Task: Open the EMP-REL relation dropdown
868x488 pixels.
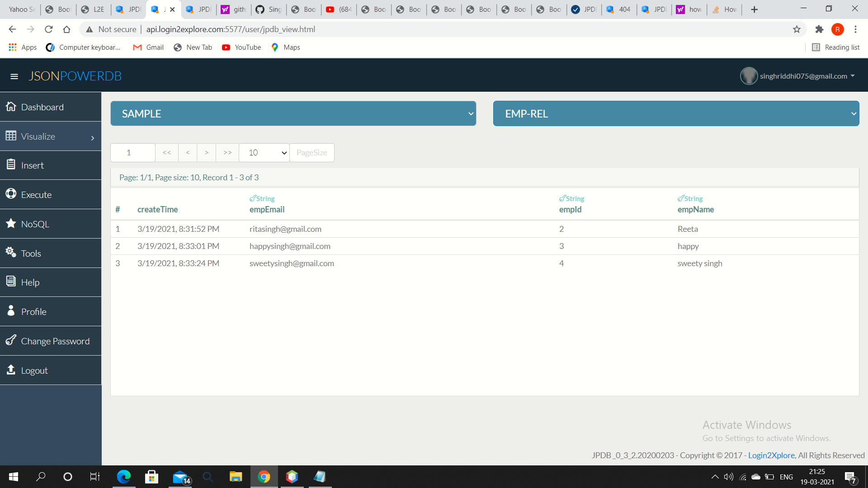Action: click(676, 113)
